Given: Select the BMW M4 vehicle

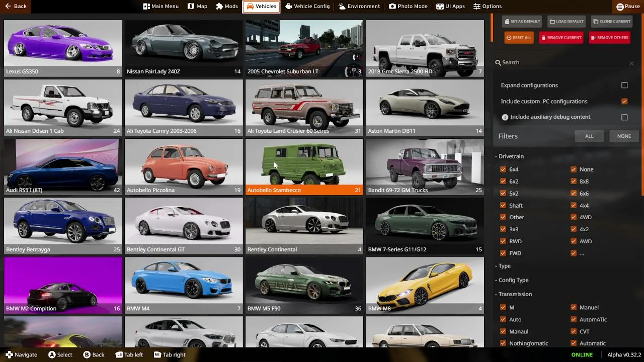Looking at the screenshot, I should 184,286.
